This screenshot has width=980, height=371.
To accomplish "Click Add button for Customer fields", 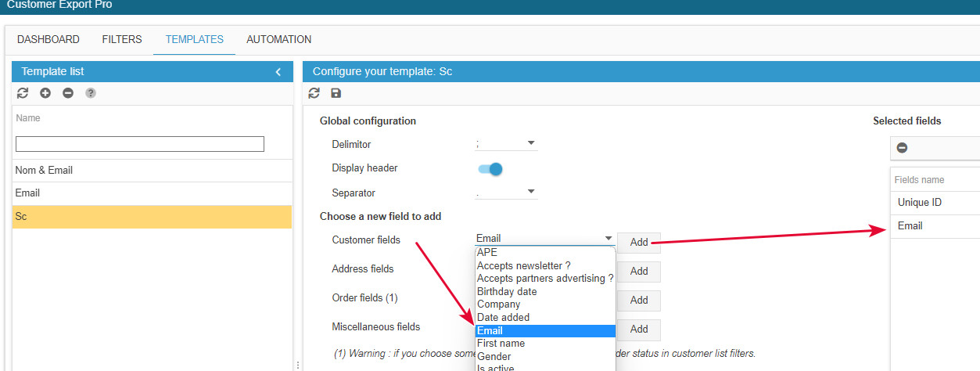I will click(639, 243).
